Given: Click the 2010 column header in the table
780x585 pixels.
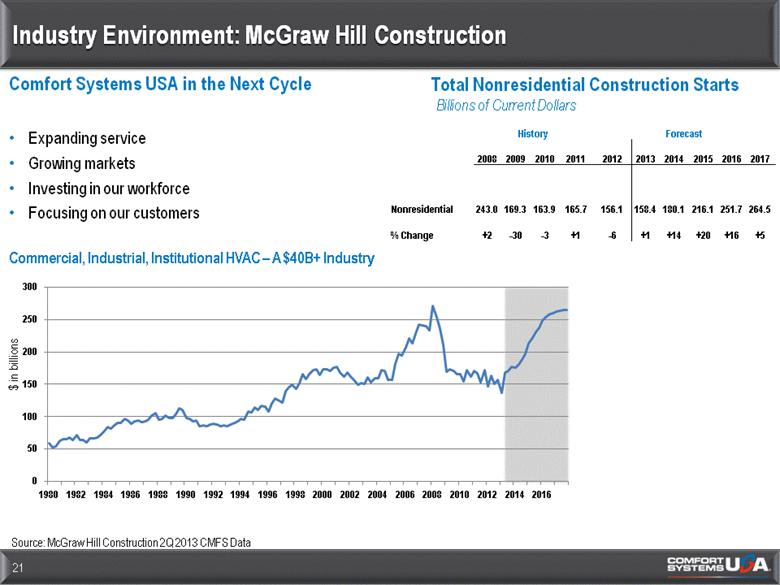Looking at the screenshot, I should tap(545, 159).
